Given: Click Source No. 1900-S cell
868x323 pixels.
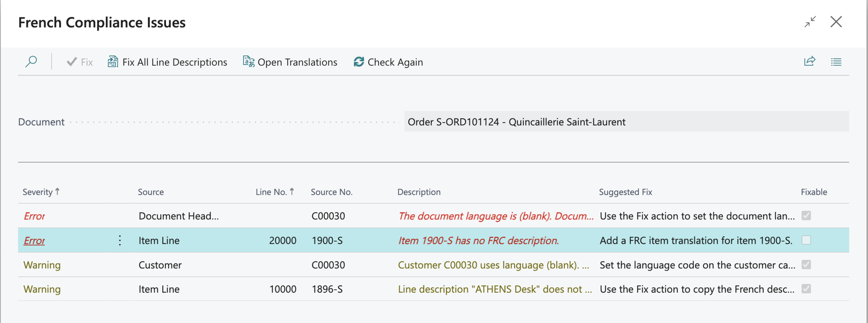Looking at the screenshot, I should (x=327, y=240).
